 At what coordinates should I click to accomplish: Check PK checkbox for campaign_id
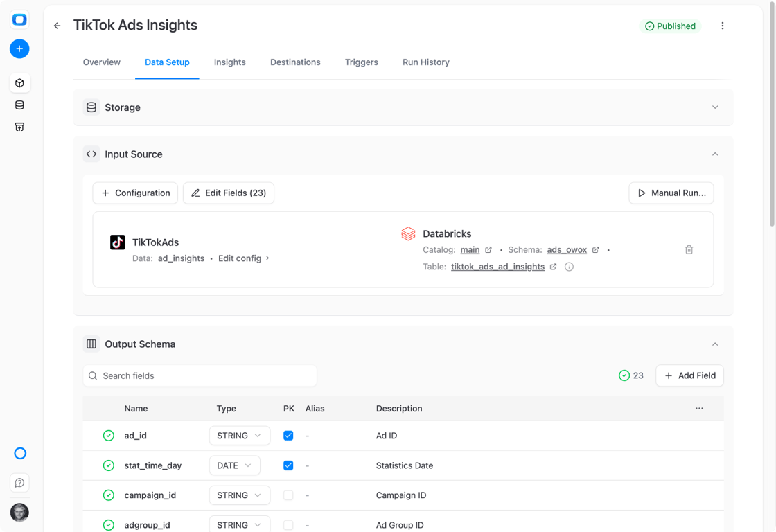[x=288, y=495]
